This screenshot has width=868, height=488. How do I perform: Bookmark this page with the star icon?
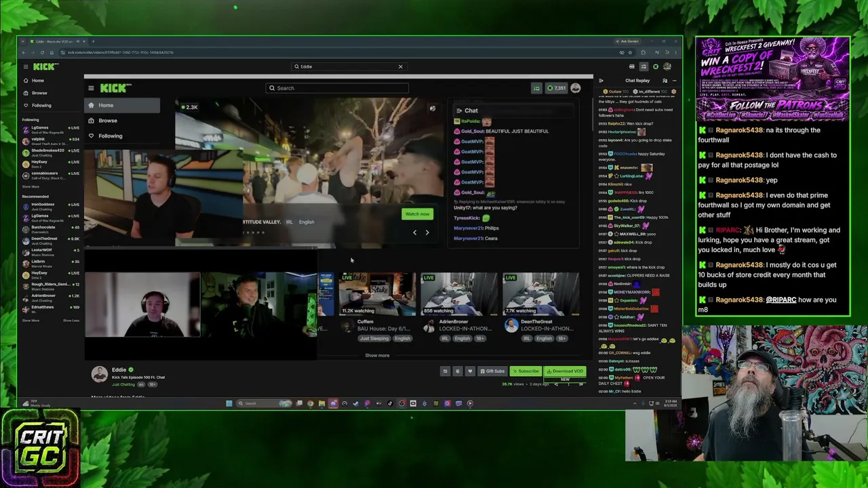click(630, 52)
